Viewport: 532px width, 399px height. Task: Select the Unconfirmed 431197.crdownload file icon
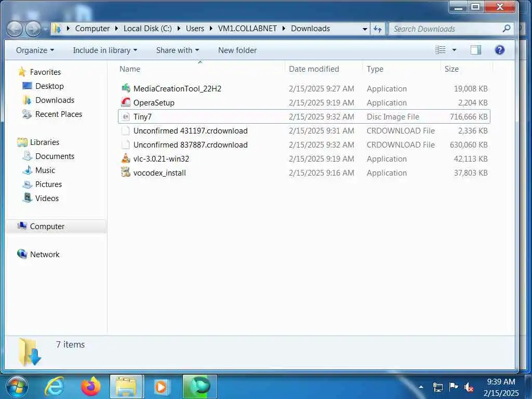click(126, 130)
